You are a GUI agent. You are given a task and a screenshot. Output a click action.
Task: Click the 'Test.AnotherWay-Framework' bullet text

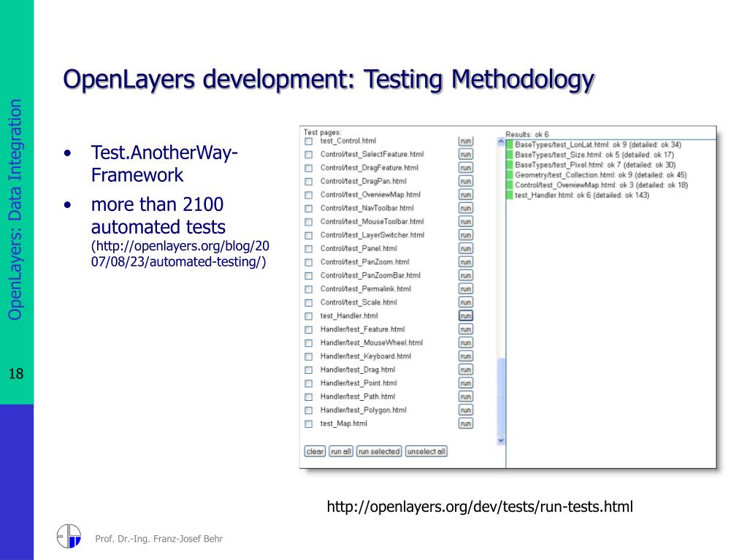click(164, 164)
